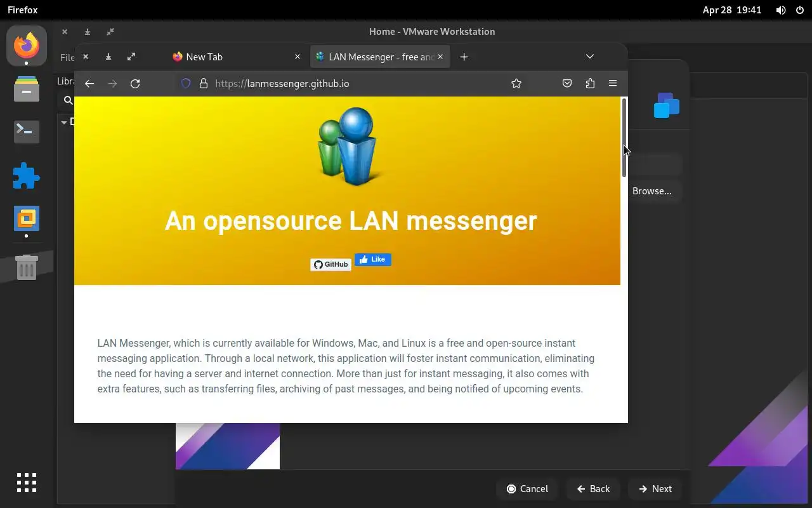Open the tracking protection shield icon
This screenshot has height=508, width=812.
pyautogui.click(x=186, y=83)
